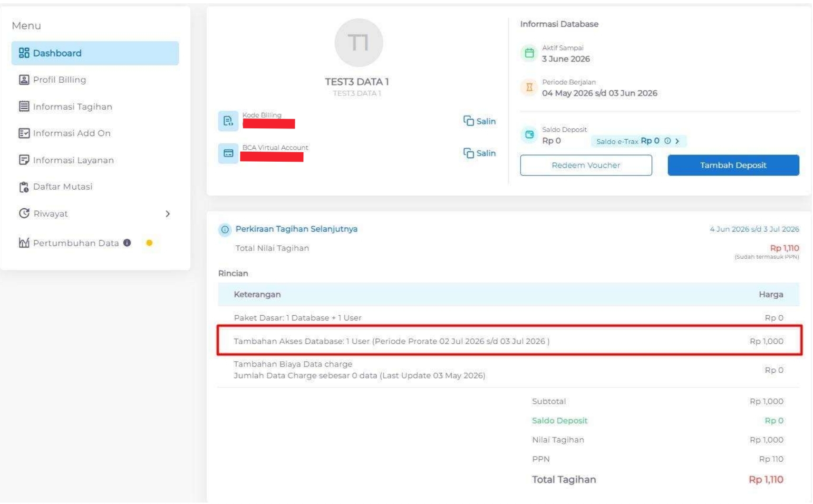Click the Perkiraan Tagihan info circle icon
This screenshot has width=813, height=504.
tap(225, 230)
